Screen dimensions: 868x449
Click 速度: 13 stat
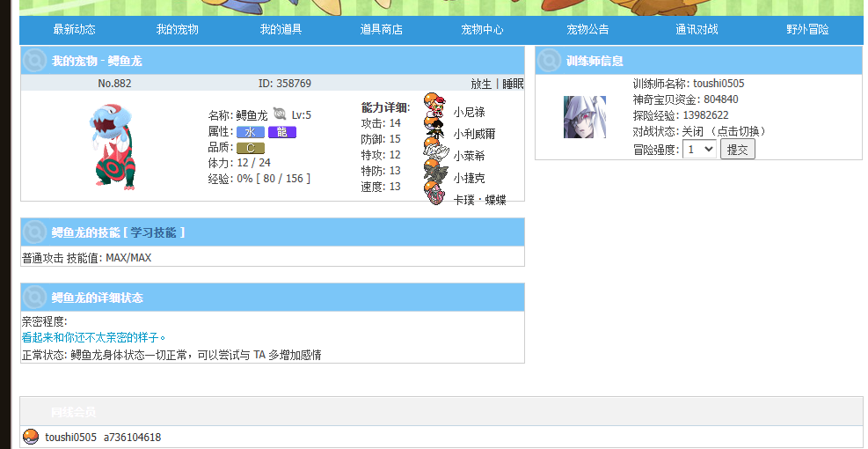[x=381, y=187]
